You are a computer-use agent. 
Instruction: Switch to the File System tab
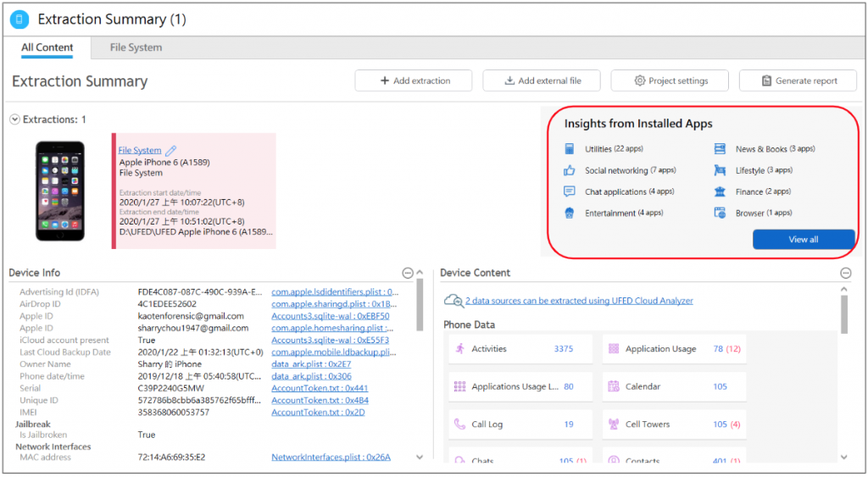136,47
